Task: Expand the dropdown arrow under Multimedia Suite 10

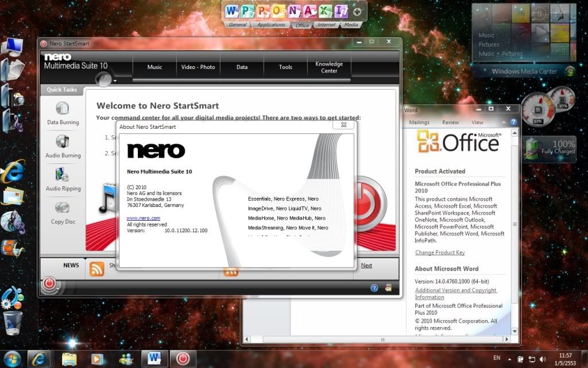Action: tap(115, 80)
